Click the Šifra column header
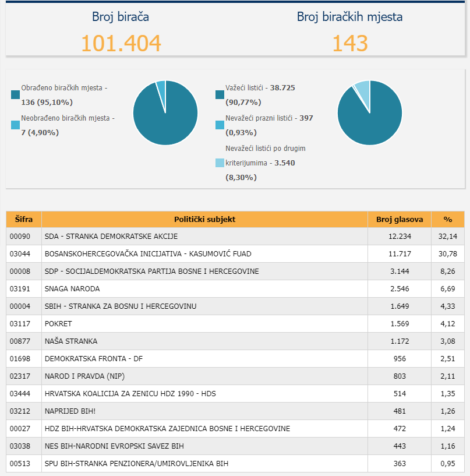This screenshot has width=470, height=476. 24,220
